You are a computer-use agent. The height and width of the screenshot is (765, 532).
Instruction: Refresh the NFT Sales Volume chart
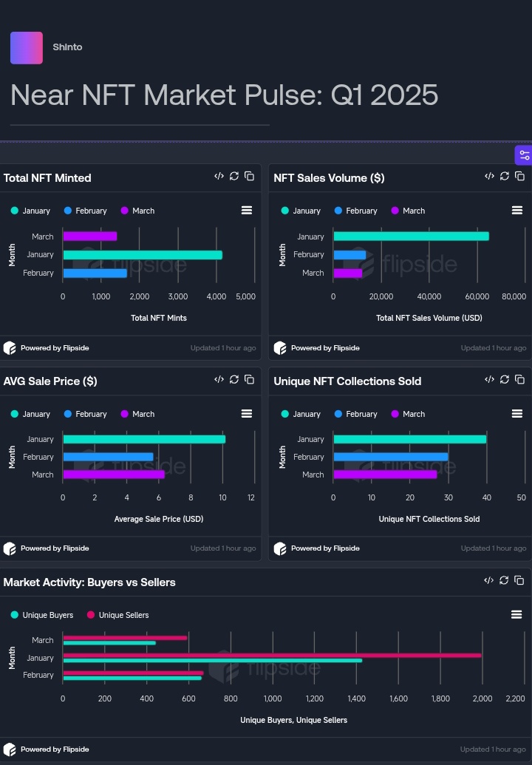pos(505,176)
